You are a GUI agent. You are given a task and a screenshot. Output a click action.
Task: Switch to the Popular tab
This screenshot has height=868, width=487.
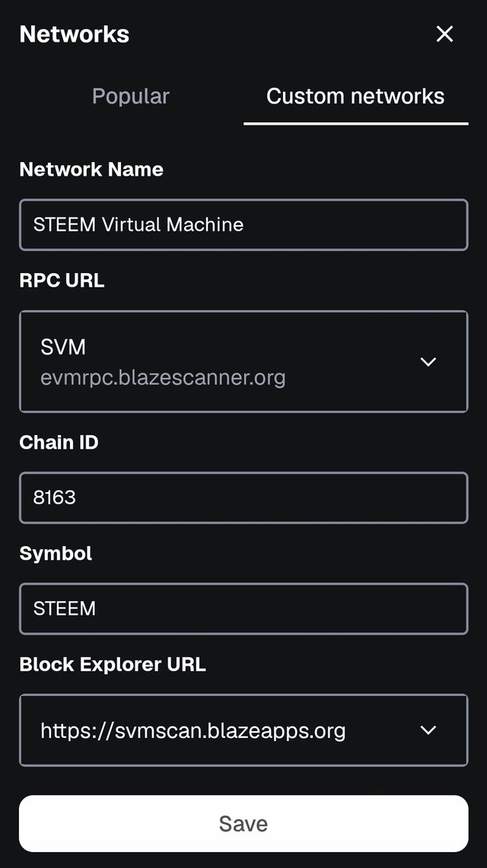(131, 97)
